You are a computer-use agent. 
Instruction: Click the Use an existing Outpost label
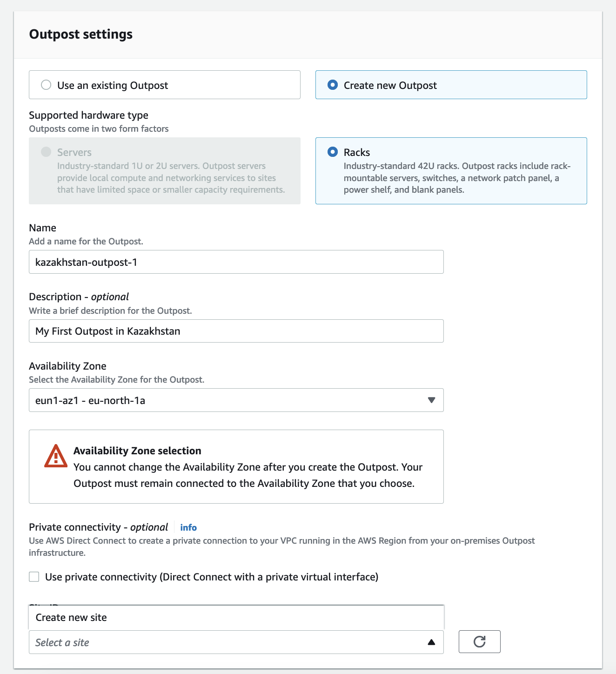(x=113, y=86)
